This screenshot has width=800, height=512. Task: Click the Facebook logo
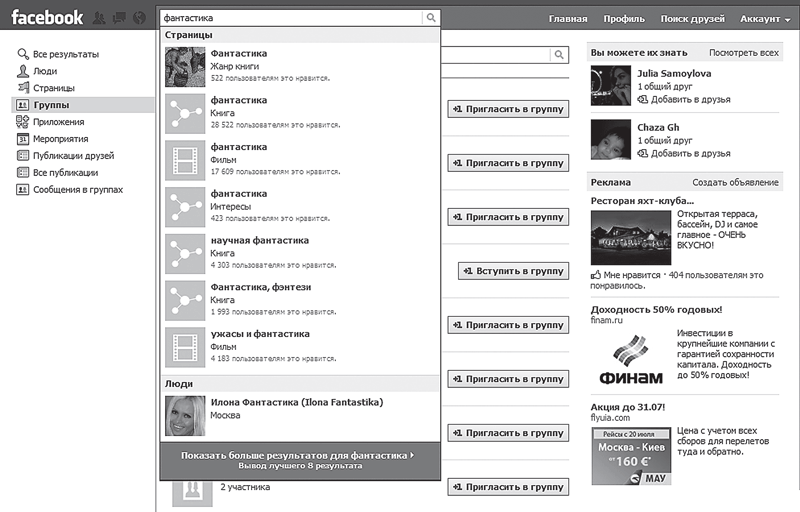click(x=47, y=17)
